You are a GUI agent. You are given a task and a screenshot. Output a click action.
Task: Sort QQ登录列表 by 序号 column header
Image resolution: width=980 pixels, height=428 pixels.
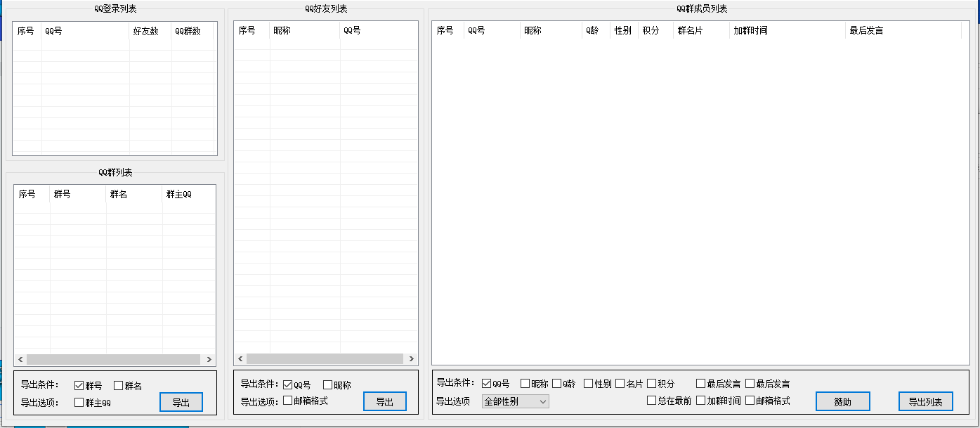(27, 31)
